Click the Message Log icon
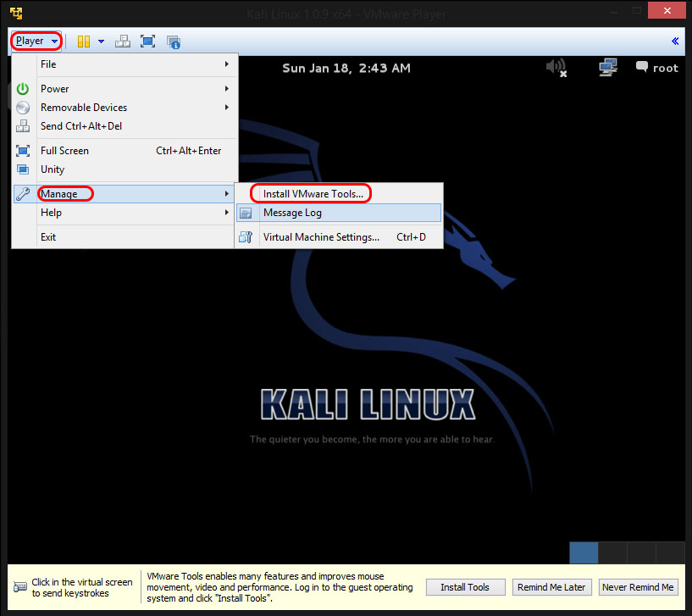Screen dimensions: 692x616 pos(246,213)
